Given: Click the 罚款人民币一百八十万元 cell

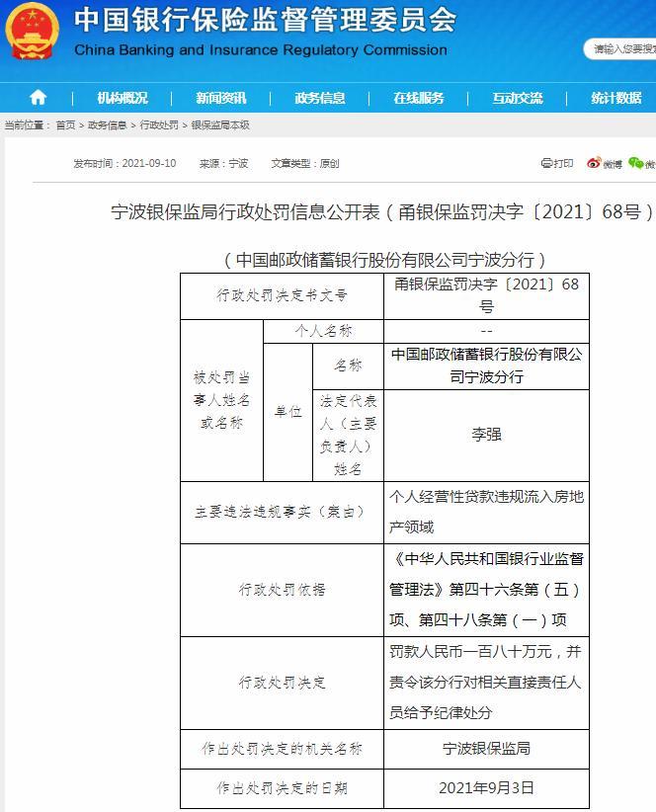Looking at the screenshot, I should coord(486,683).
